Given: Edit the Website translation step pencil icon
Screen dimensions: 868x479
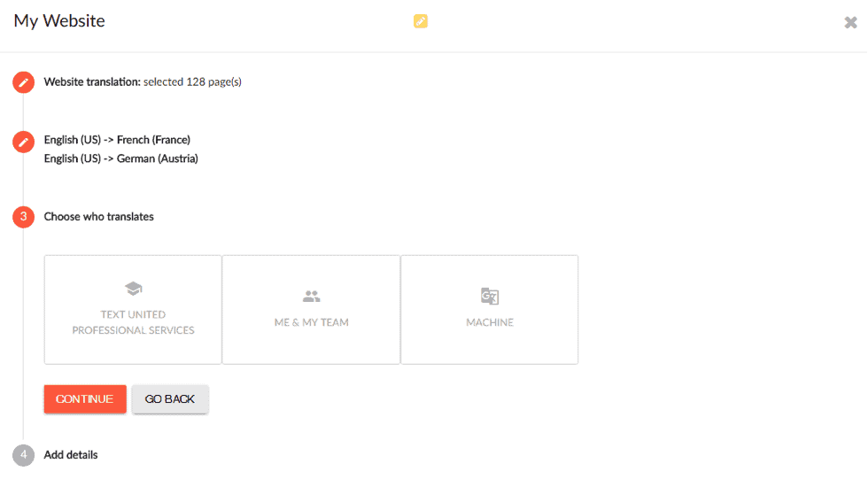Looking at the screenshot, I should click(23, 82).
